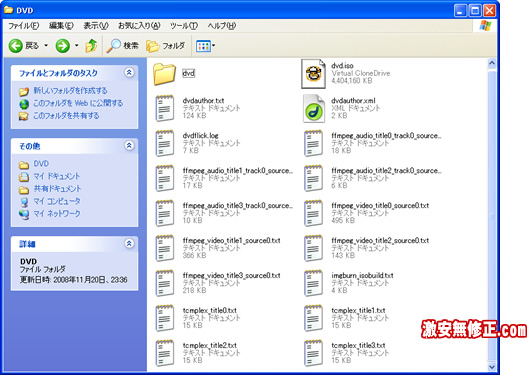
Task: Collapse the その他 (Other Places) panel
Action: (x=129, y=145)
